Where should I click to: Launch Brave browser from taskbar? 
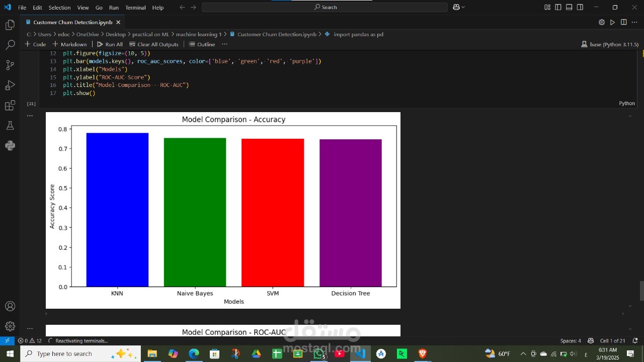click(x=422, y=353)
